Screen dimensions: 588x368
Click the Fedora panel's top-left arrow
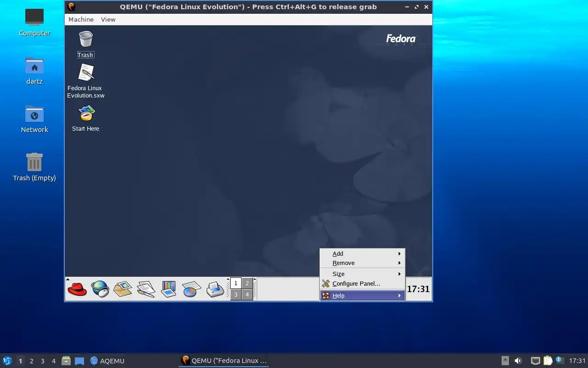68,280
